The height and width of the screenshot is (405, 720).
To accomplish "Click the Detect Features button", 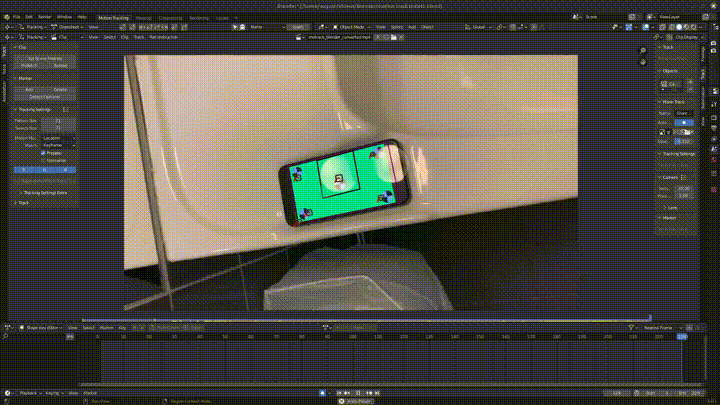I will 46,96.
